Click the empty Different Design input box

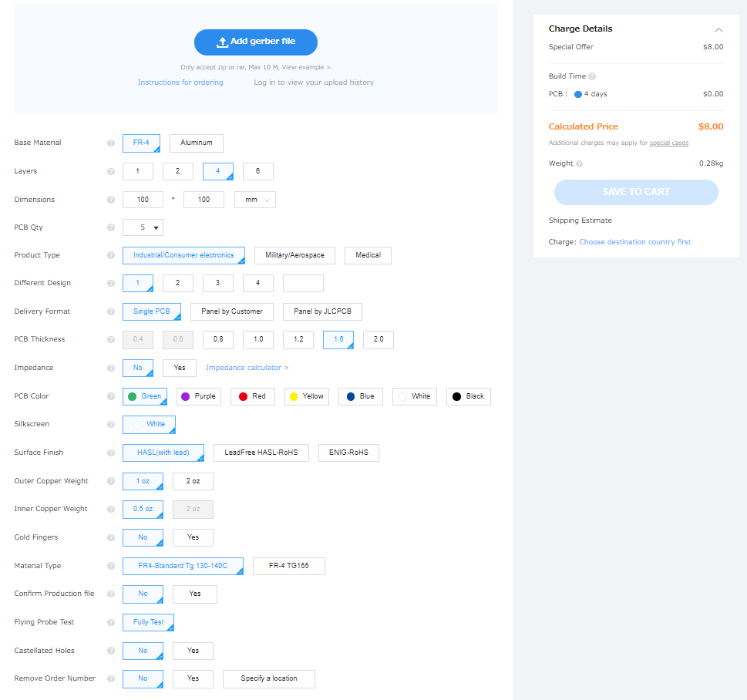pyautogui.click(x=303, y=283)
